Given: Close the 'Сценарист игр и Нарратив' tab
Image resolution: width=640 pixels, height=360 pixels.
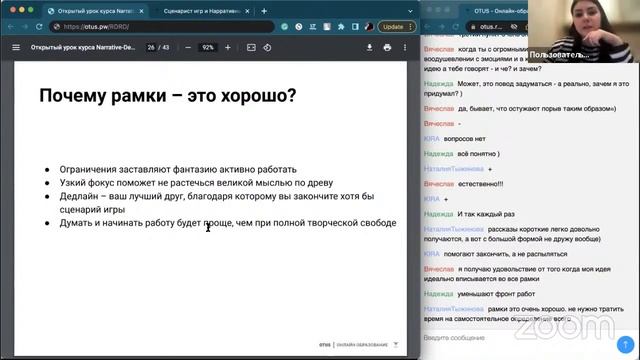Looking at the screenshot, I should pos(247,11).
